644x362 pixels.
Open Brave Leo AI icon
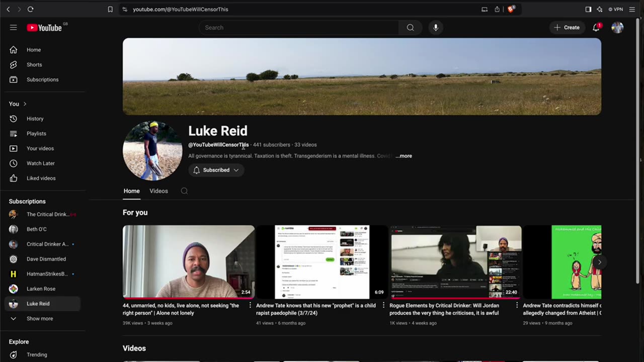(x=599, y=9)
